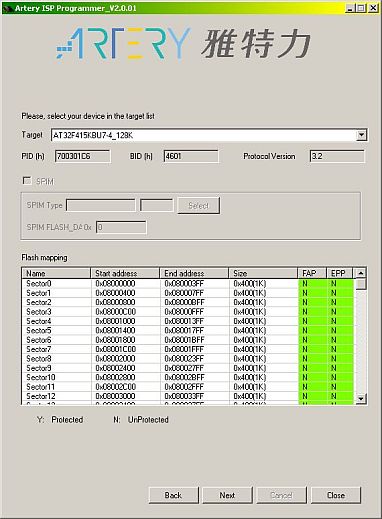Click the Size column header
Image resolution: width=382 pixels, height=519 pixels.
click(263, 273)
